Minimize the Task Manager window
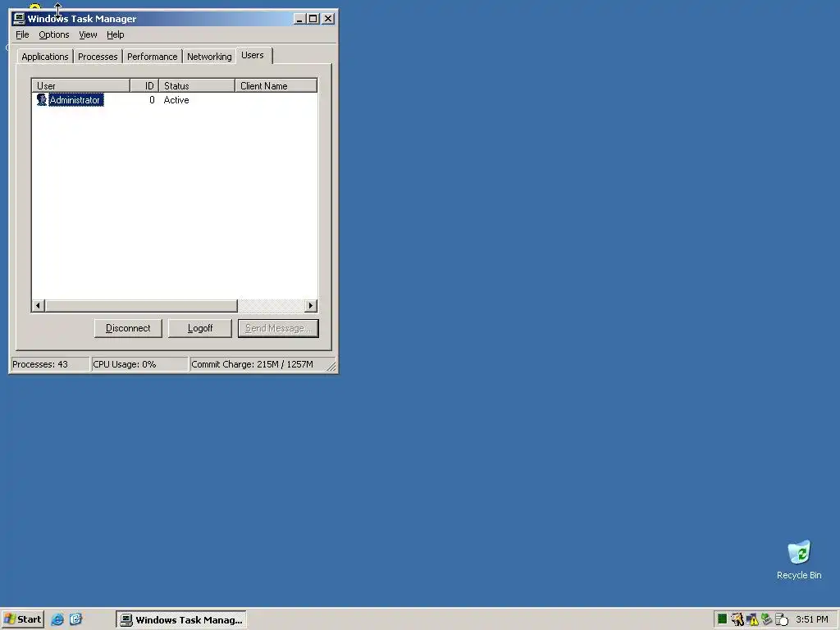 click(299, 19)
